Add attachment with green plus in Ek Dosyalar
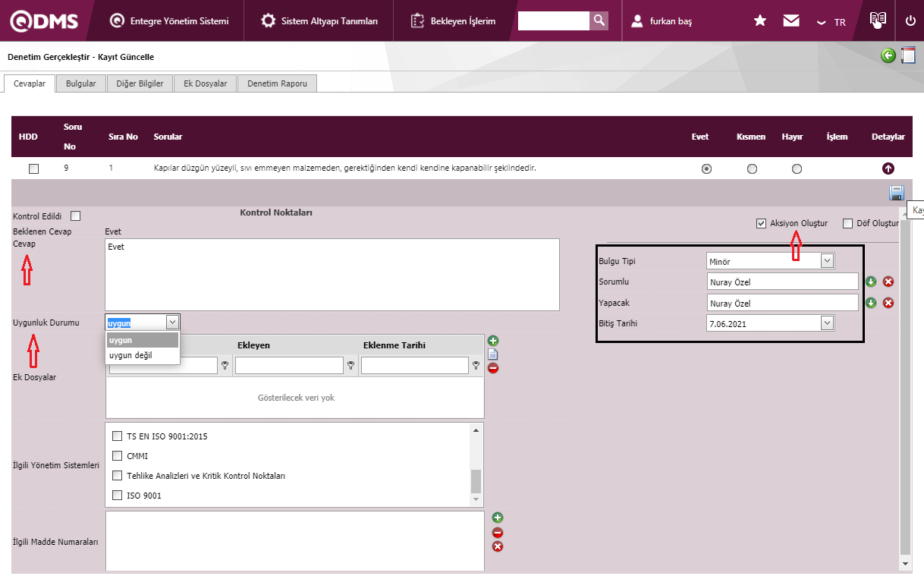The height and width of the screenshot is (576, 924). point(493,341)
